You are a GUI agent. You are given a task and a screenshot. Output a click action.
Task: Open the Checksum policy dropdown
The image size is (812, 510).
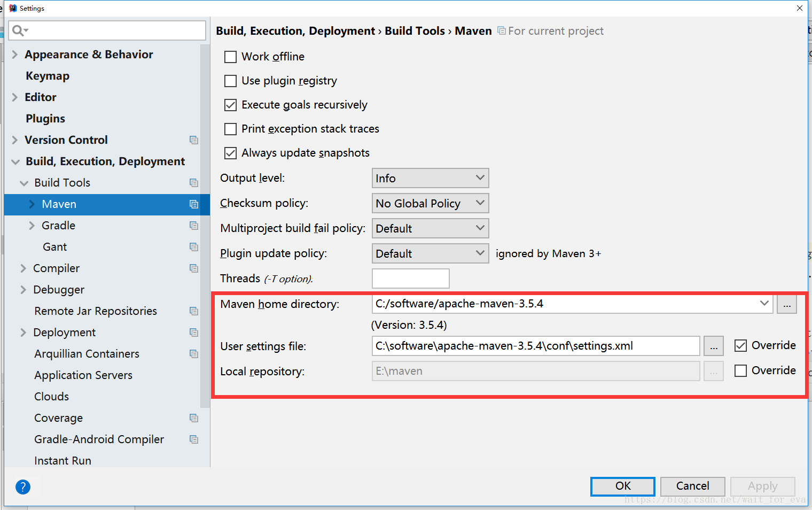430,203
